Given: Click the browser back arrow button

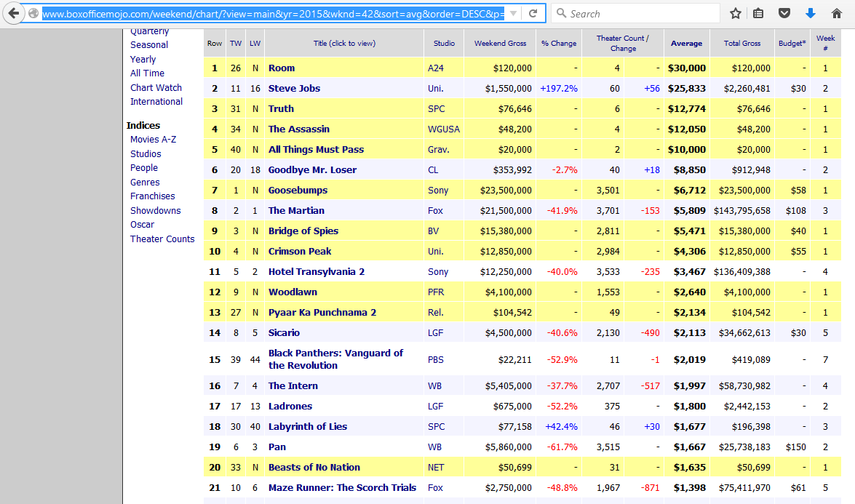Looking at the screenshot, I should pyautogui.click(x=14, y=13).
